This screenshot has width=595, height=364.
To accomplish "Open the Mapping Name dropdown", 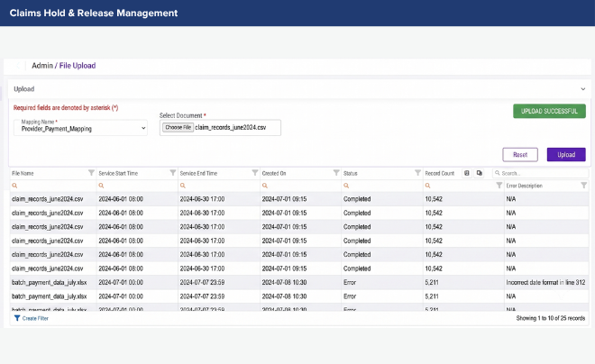I will tap(80, 128).
